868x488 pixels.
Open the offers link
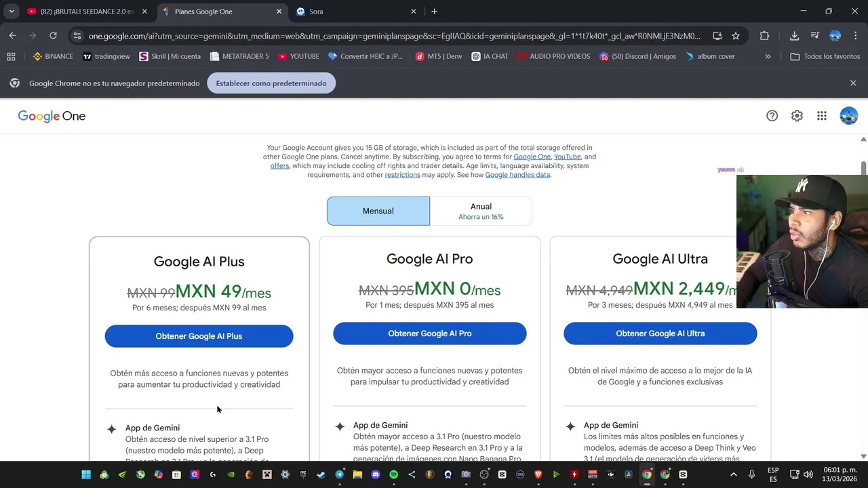(279, 165)
